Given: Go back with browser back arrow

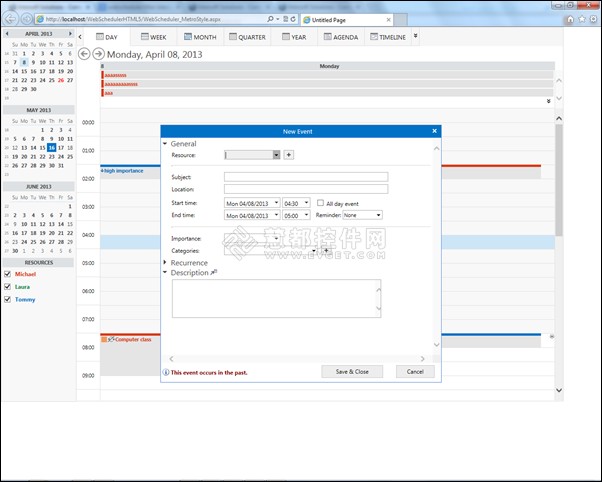Looking at the screenshot, I should [10, 18].
